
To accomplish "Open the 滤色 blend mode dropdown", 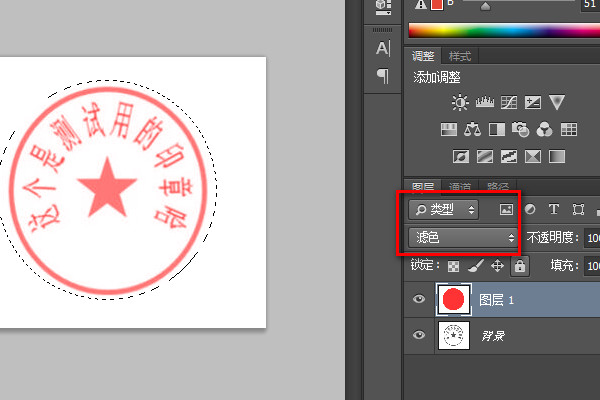I will coord(463,238).
